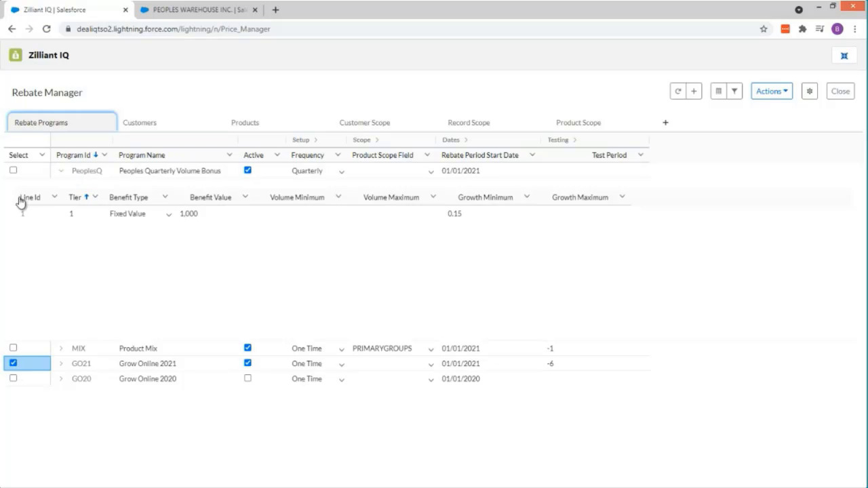Expand the GO21 program row
Viewport: 868px width, 488px height.
[61, 364]
